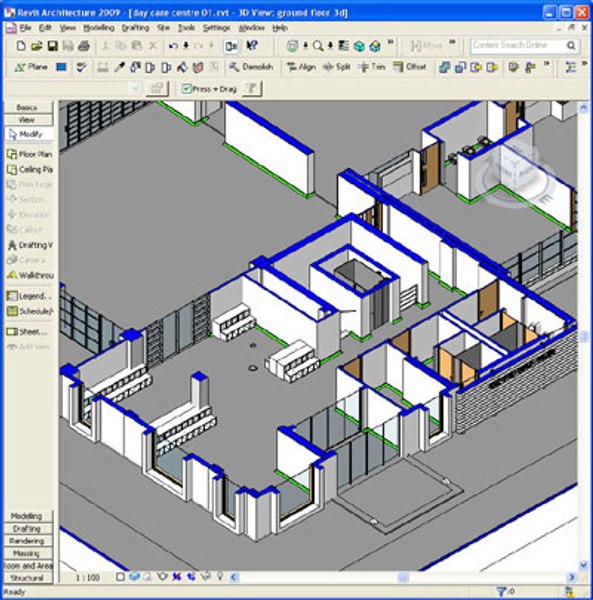
Task: Click the paint bucket tool icon
Action: click(x=182, y=67)
